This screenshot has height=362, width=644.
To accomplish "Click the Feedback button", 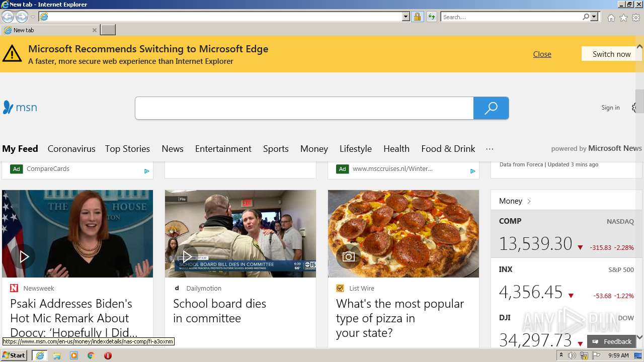I will click(612, 341).
